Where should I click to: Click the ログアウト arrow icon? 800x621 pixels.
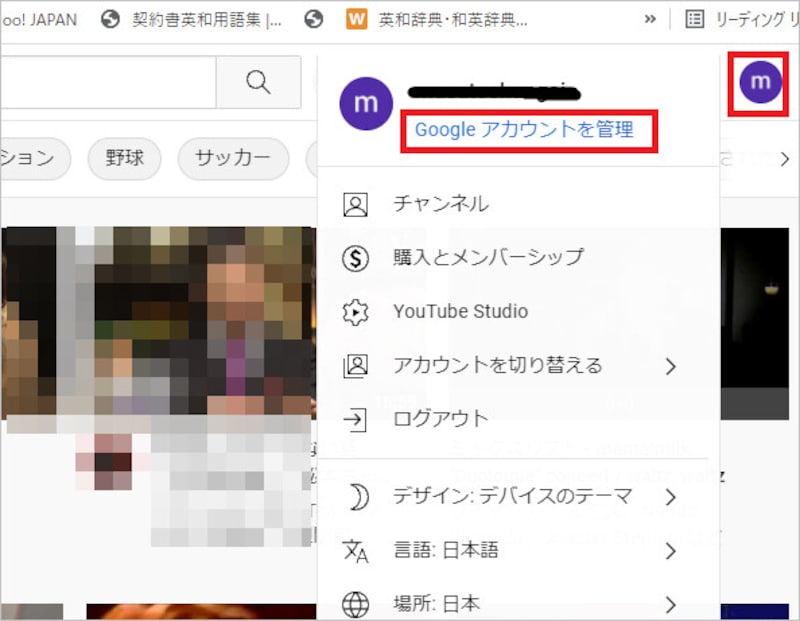coord(355,419)
